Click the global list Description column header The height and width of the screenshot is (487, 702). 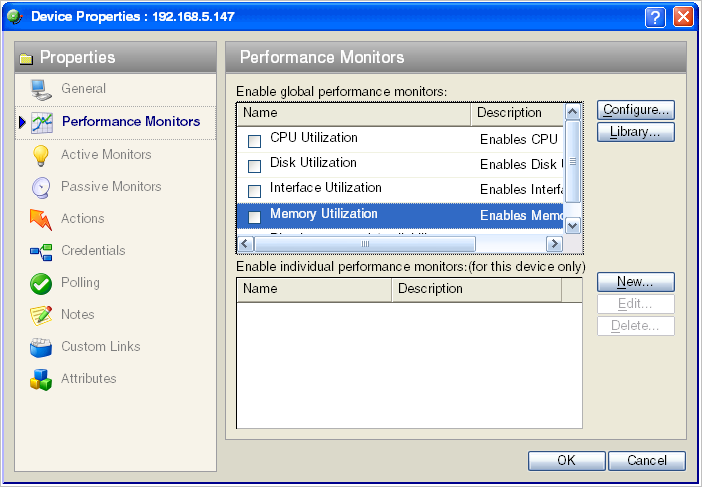tap(518, 113)
